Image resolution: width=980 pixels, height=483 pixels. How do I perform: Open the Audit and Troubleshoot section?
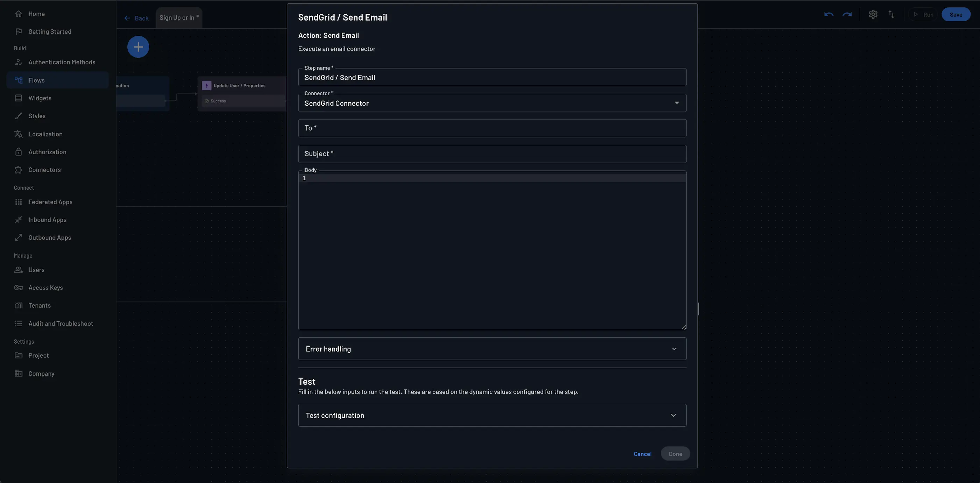pos(61,323)
